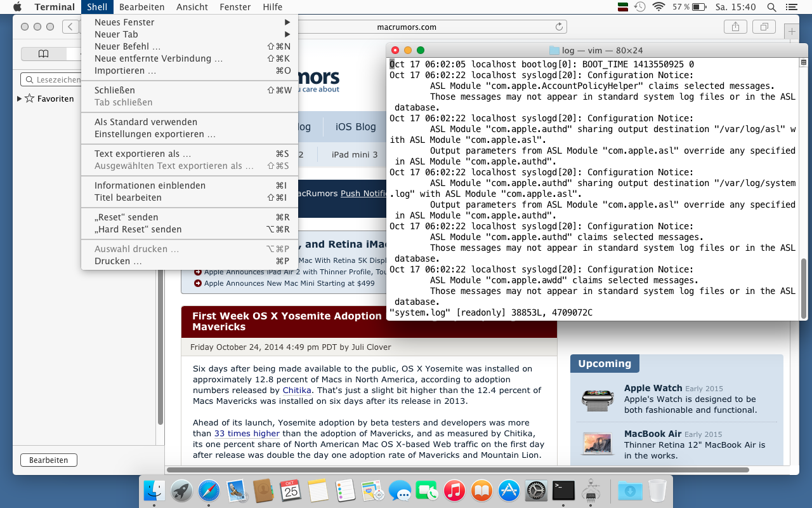Open the yellow Notes icon in Dock

[x=318, y=490]
